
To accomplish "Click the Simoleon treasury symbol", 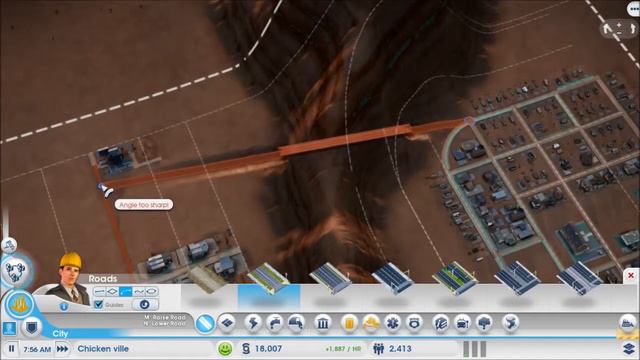I will 246,349.
